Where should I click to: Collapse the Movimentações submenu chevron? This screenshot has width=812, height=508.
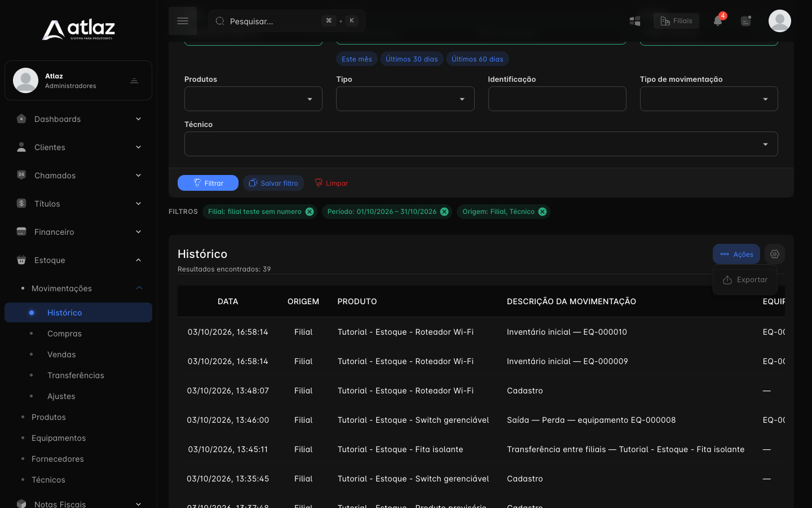[139, 288]
